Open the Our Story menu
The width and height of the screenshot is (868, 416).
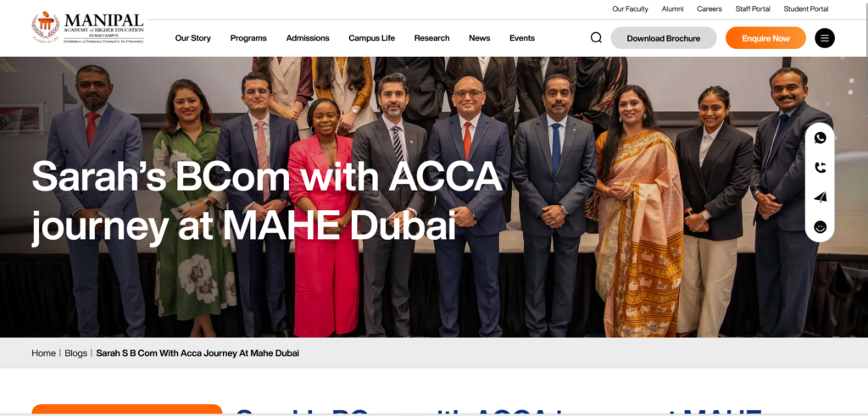coord(192,38)
